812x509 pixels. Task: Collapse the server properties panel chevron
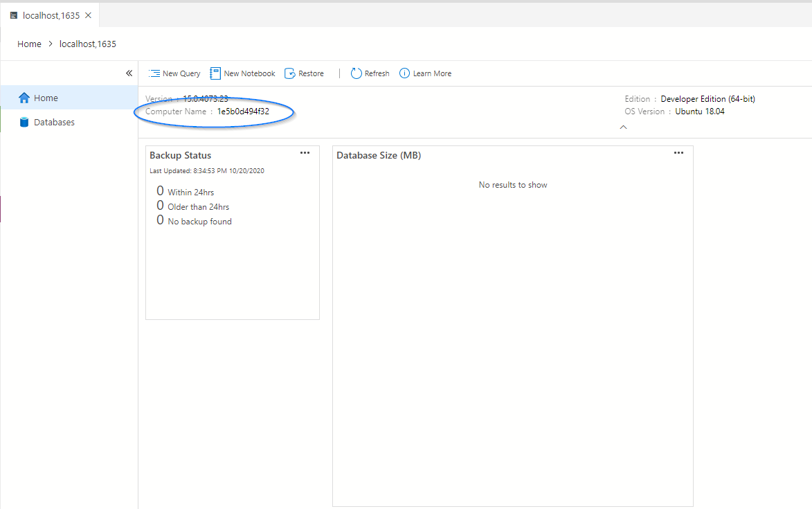(x=623, y=127)
